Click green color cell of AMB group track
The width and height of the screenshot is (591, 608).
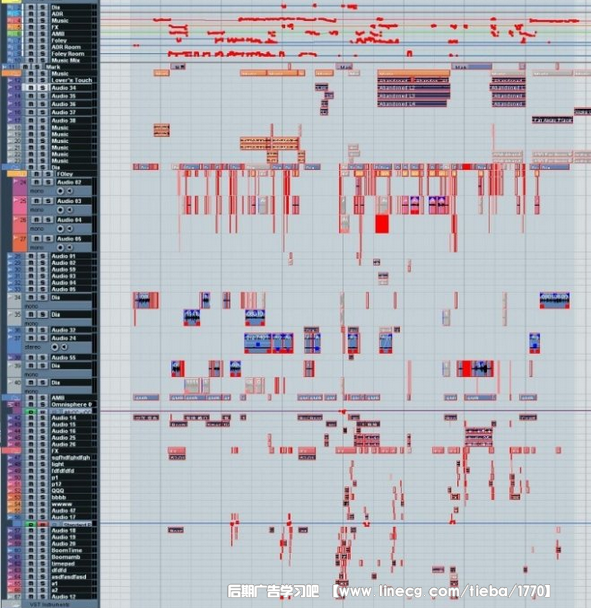(x=14, y=34)
